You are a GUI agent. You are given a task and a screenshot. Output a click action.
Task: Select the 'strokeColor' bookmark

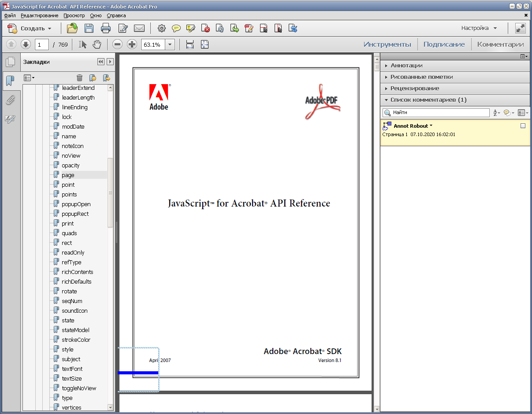pos(76,340)
